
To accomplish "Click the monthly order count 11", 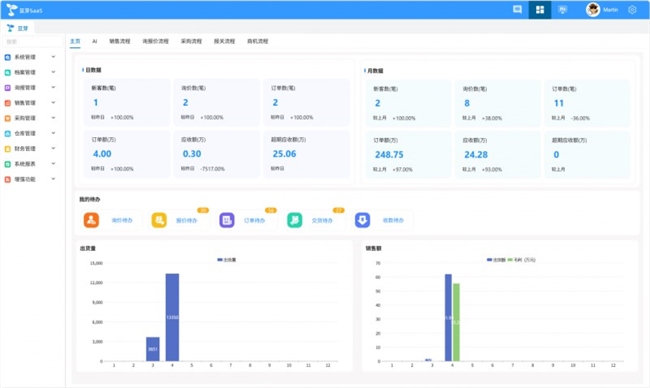I will pos(559,103).
